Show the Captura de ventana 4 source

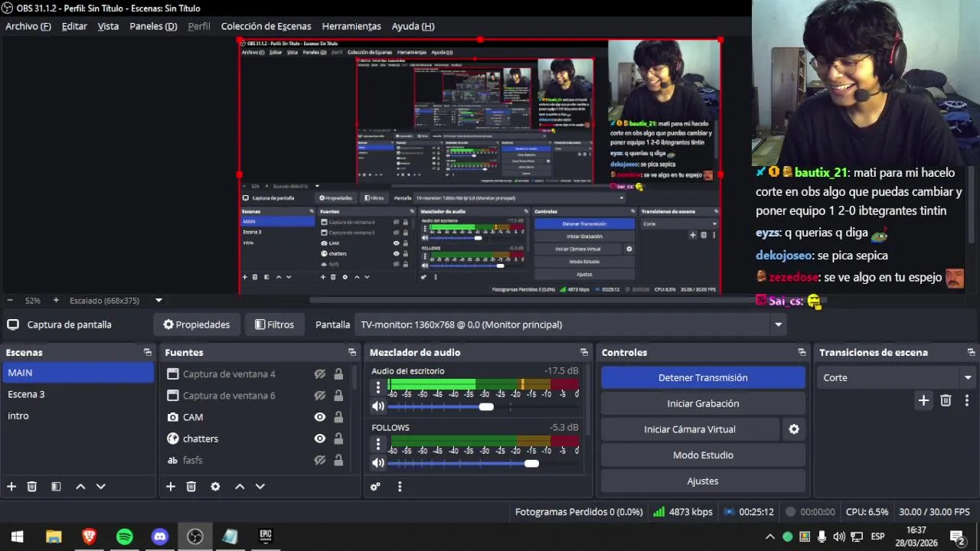(320, 374)
